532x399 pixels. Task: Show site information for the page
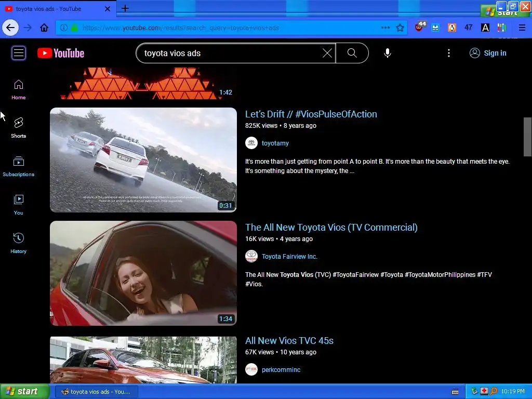(x=63, y=28)
